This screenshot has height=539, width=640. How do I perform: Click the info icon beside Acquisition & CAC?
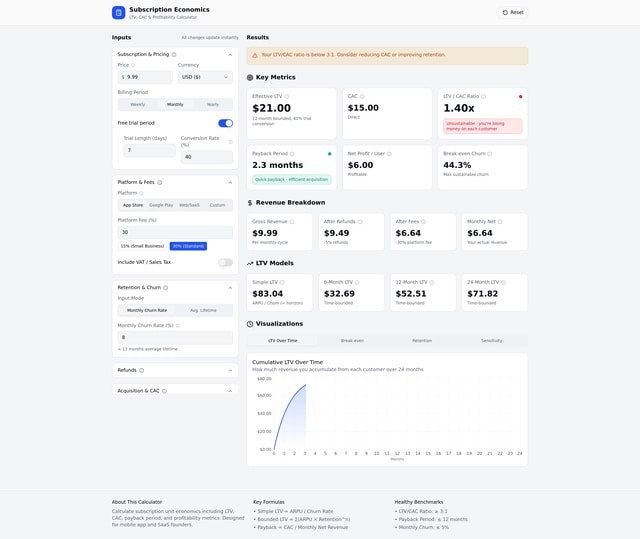point(164,391)
